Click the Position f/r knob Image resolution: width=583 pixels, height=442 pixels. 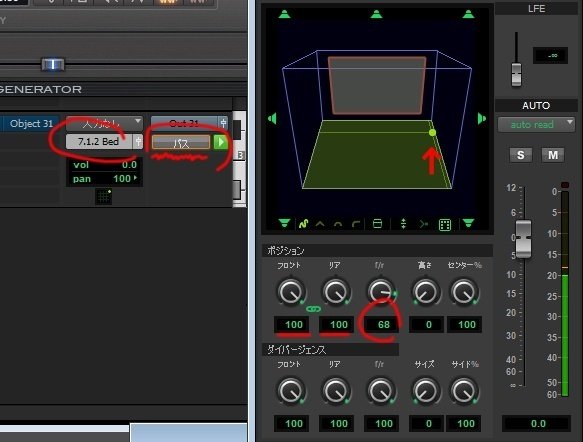pos(381,292)
